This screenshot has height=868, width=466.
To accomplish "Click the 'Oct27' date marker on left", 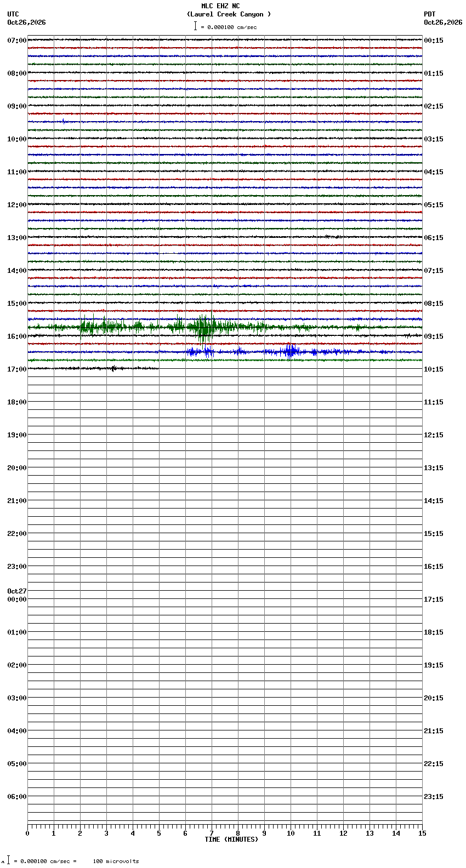I will click(17, 591).
